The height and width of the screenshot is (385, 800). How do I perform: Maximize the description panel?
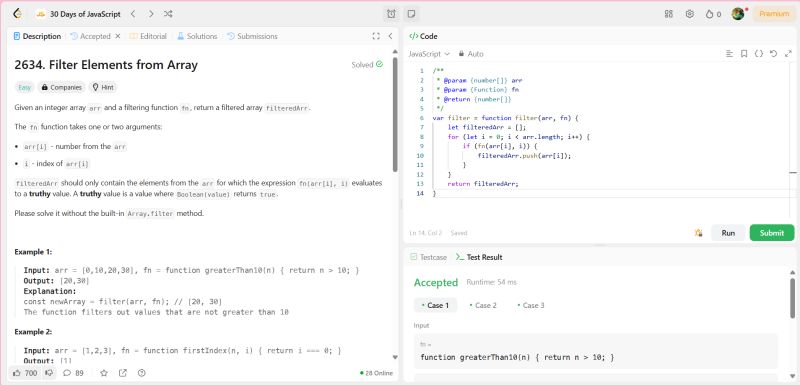click(x=376, y=36)
